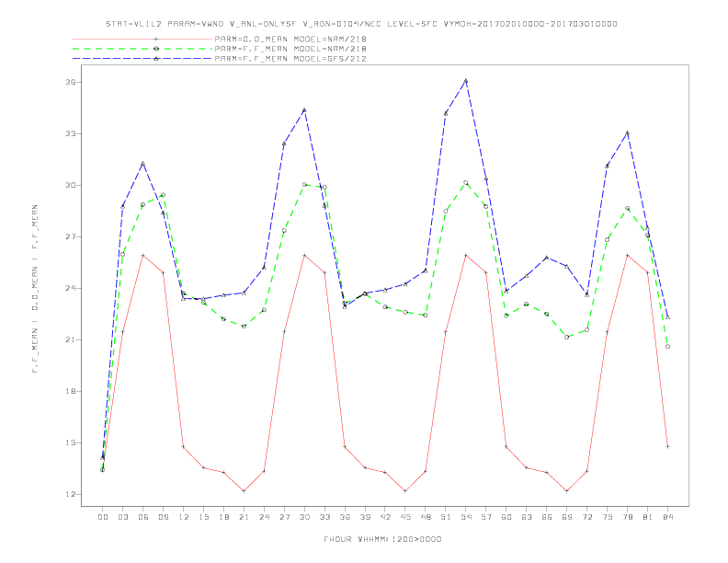Click x-axis forecast hour label 57
This screenshot has width=728, height=563.
486,517
